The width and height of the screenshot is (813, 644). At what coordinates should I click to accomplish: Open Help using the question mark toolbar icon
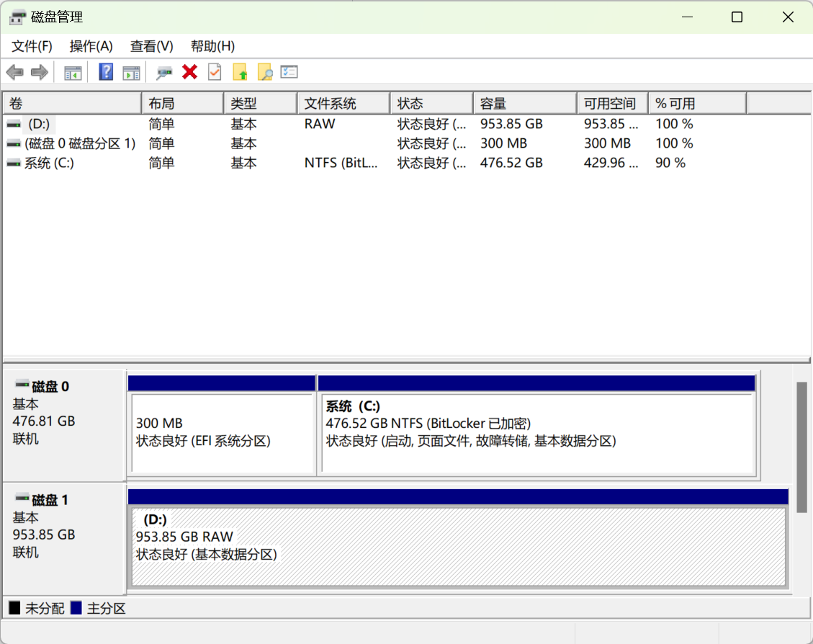105,71
